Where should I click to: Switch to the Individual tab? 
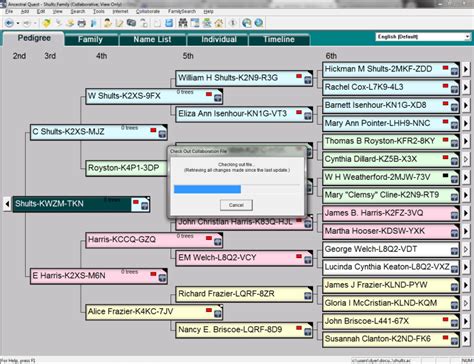[219, 39]
